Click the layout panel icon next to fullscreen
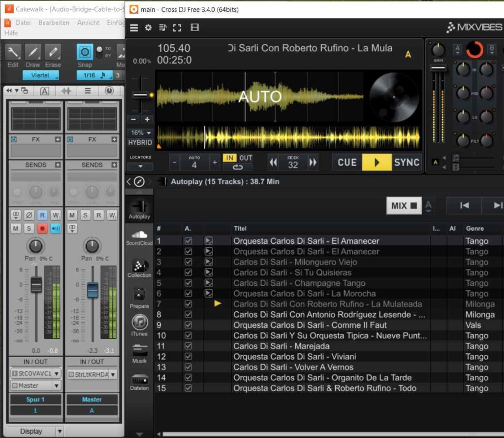 point(194,28)
